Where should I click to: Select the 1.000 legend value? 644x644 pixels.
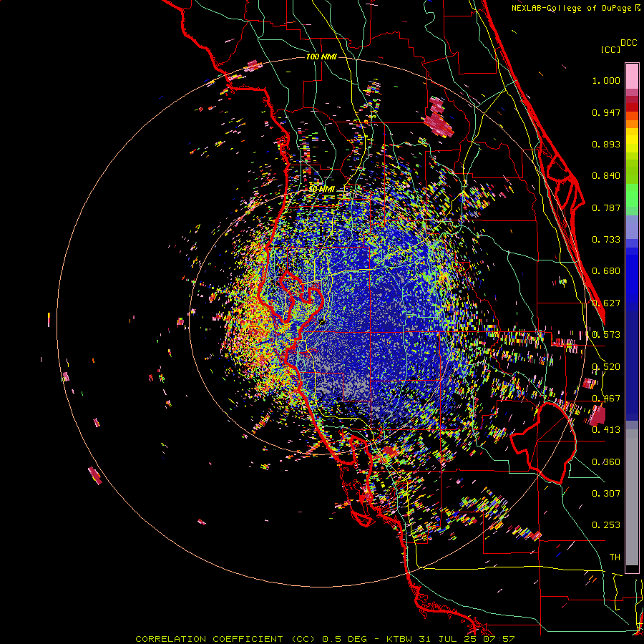(x=606, y=80)
